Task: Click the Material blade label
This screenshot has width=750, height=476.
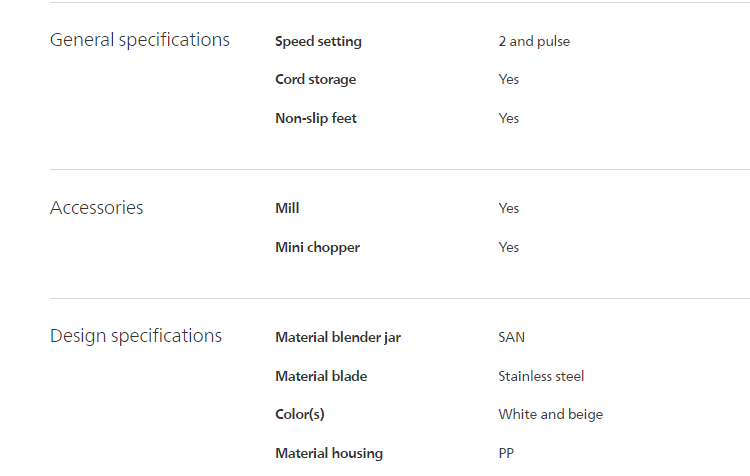Action: tap(321, 376)
